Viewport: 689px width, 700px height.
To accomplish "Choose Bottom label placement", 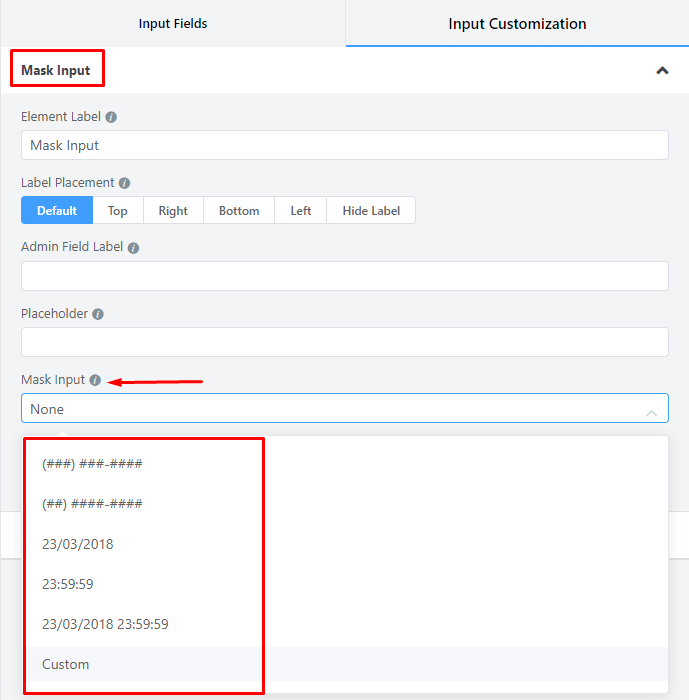I will click(239, 210).
